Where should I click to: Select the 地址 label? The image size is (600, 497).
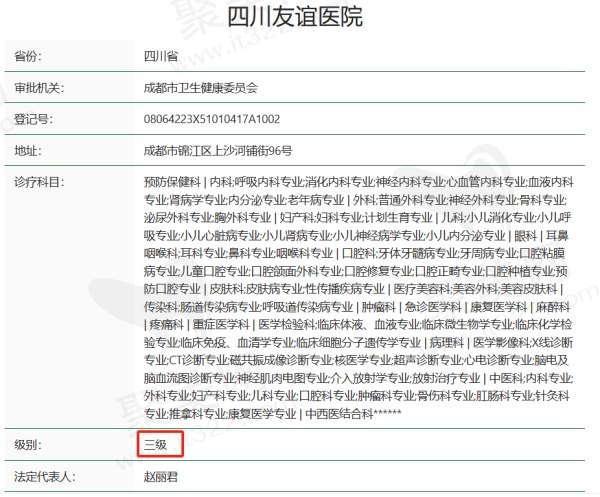coord(28,151)
